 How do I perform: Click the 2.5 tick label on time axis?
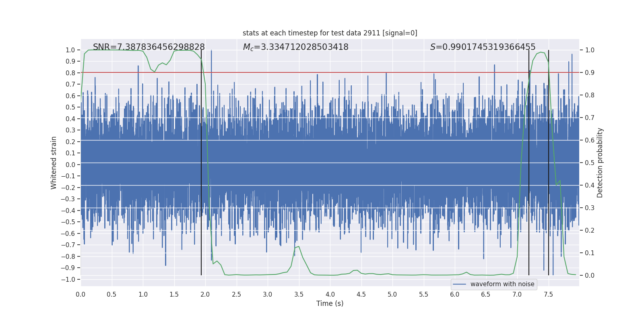point(236,294)
